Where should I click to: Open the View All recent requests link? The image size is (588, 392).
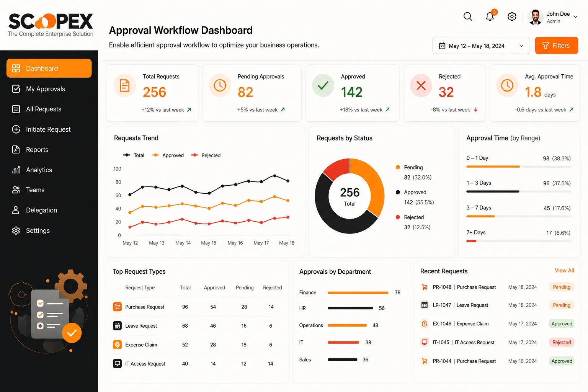pyautogui.click(x=564, y=271)
